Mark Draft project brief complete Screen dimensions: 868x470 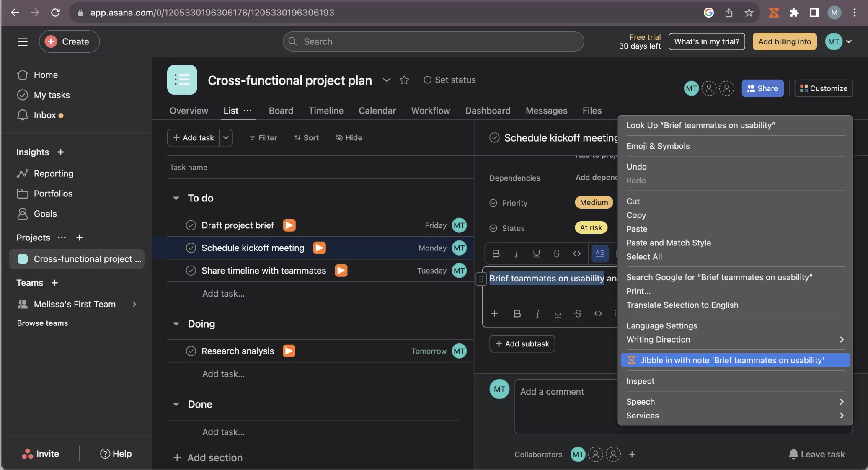point(191,225)
